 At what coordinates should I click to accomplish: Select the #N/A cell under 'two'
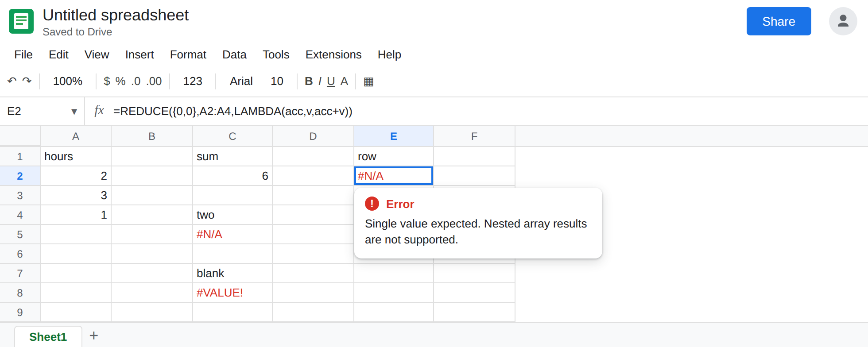point(232,234)
